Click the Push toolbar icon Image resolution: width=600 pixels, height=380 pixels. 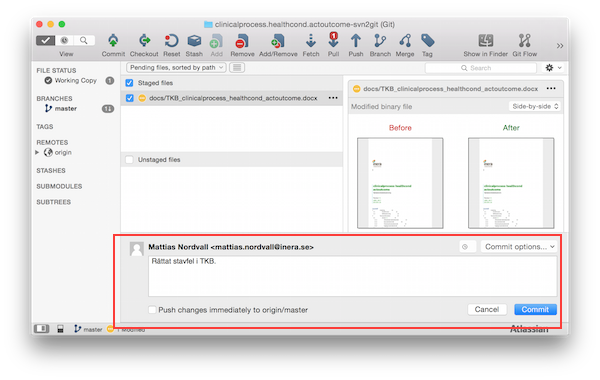(355, 41)
